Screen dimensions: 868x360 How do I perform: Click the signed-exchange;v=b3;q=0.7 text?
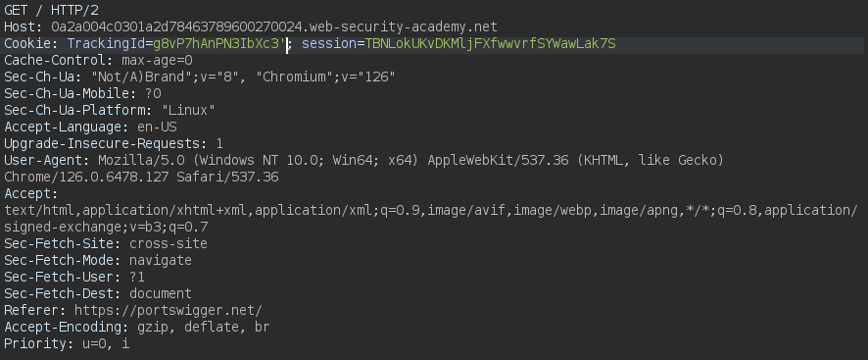point(106,227)
